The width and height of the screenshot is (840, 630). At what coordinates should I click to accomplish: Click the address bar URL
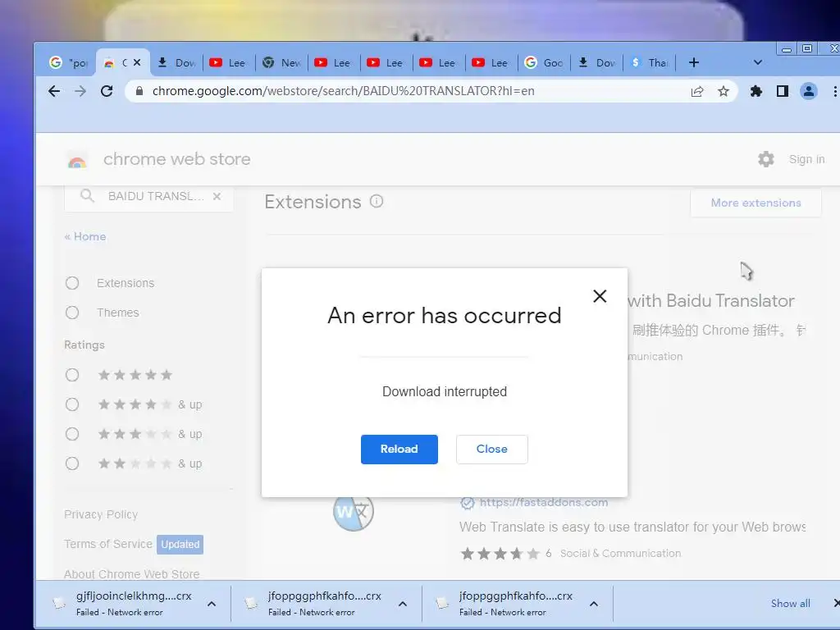pos(344,91)
